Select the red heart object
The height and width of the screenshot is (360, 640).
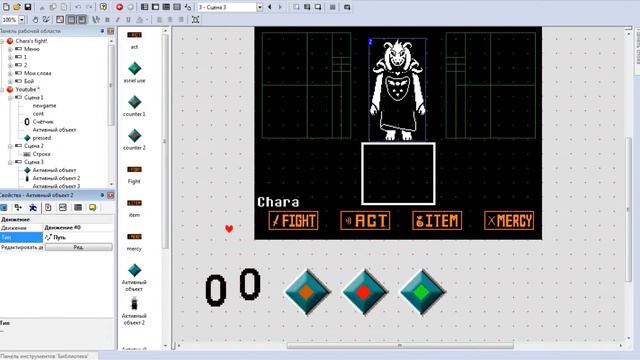(229, 229)
